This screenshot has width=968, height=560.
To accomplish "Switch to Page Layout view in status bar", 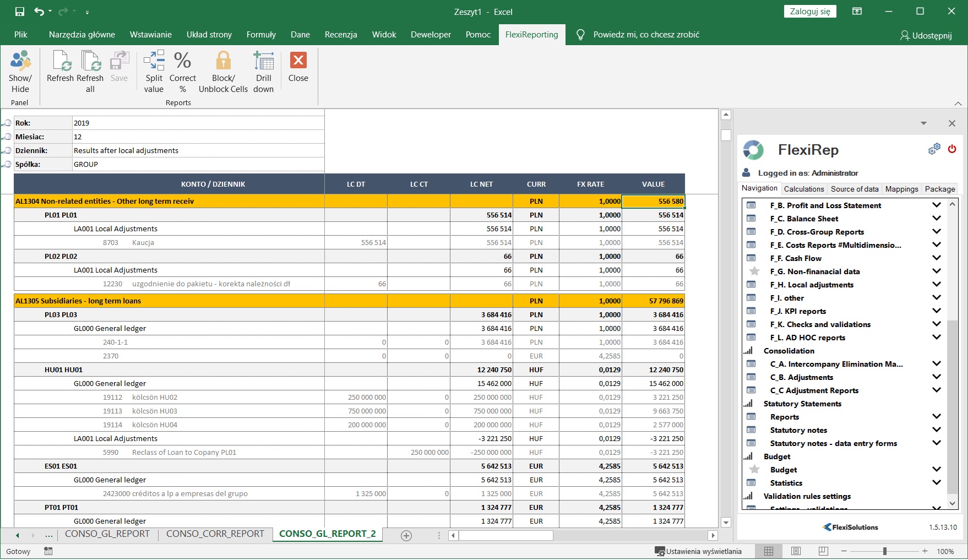I will [x=796, y=551].
